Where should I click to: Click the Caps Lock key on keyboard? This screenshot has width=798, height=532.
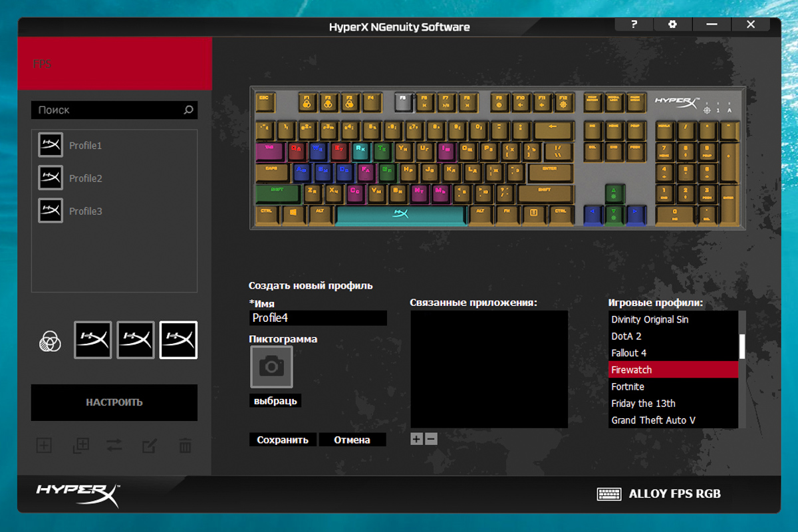pyautogui.click(x=273, y=172)
